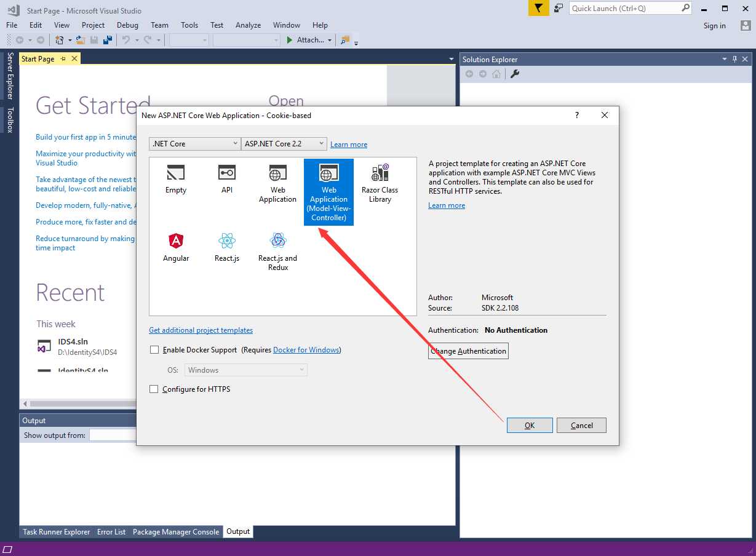This screenshot has width=756, height=556.
Task: Check Configure for HTTPS
Action: [x=154, y=389]
